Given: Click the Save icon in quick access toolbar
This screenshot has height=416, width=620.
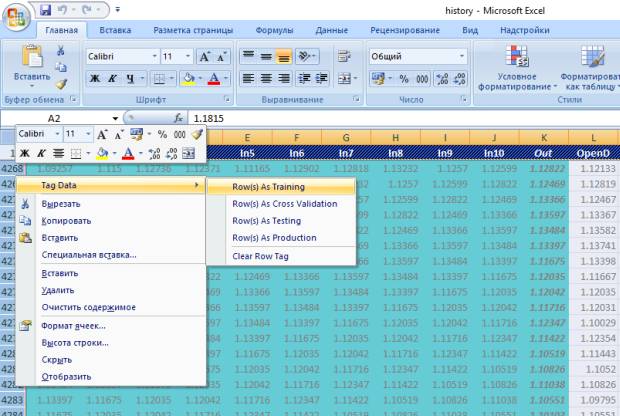Looking at the screenshot, I should tap(46, 10).
